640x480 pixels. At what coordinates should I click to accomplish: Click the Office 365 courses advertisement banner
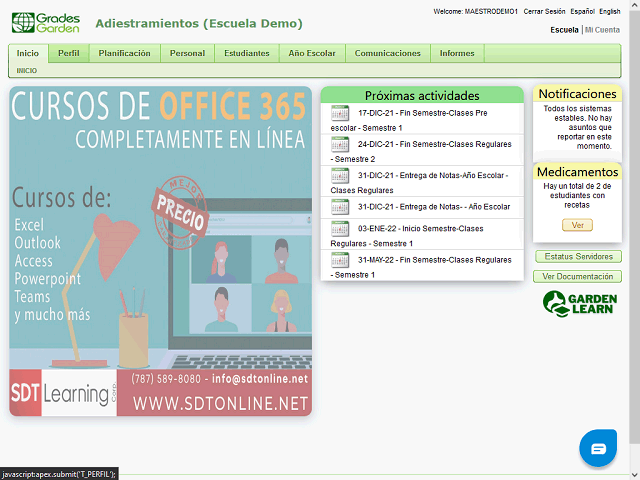tap(161, 251)
